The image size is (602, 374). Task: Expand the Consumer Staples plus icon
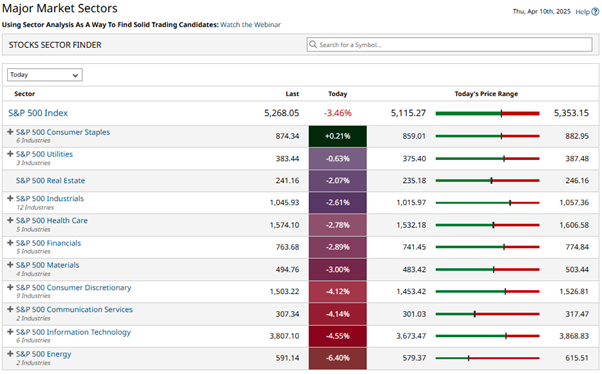(x=10, y=132)
